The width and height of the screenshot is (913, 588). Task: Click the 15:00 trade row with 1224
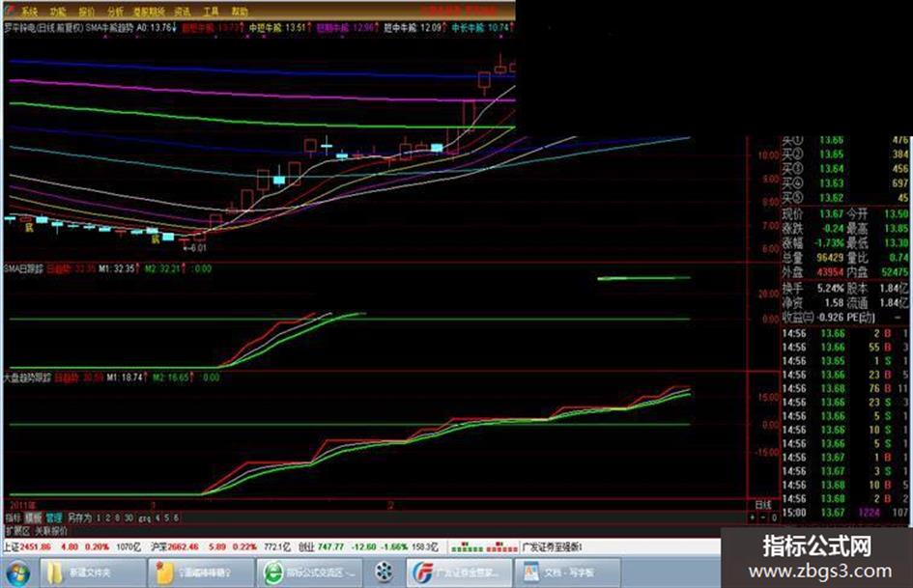tap(845, 513)
